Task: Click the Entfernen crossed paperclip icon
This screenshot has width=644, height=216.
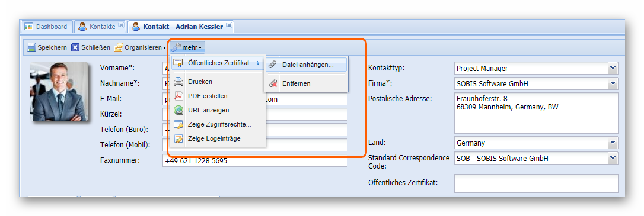Action: [273, 83]
